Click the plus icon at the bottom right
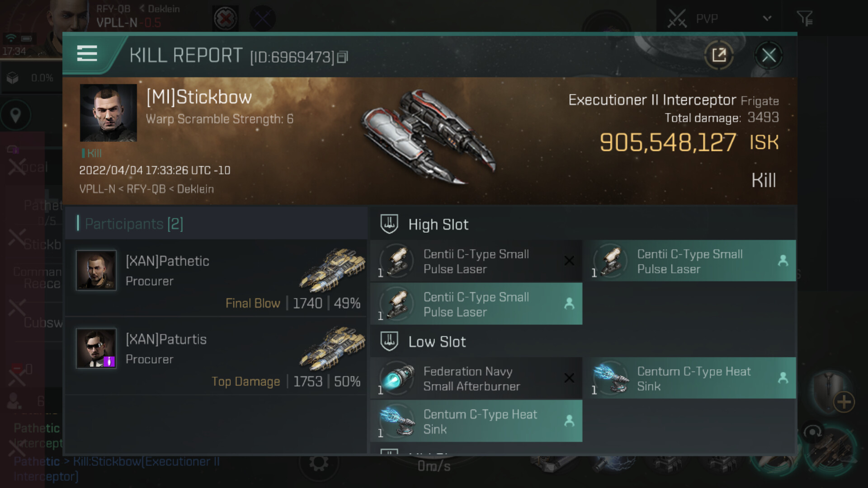 (x=844, y=402)
